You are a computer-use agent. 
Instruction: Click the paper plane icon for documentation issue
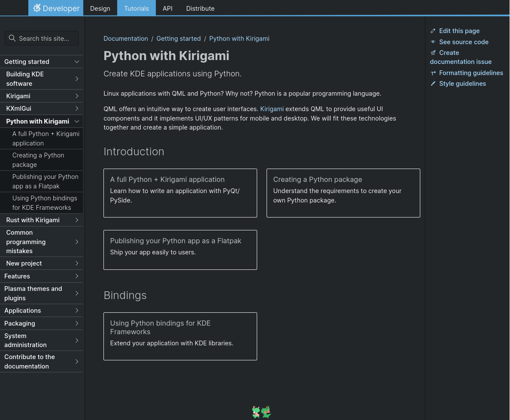coord(433,53)
